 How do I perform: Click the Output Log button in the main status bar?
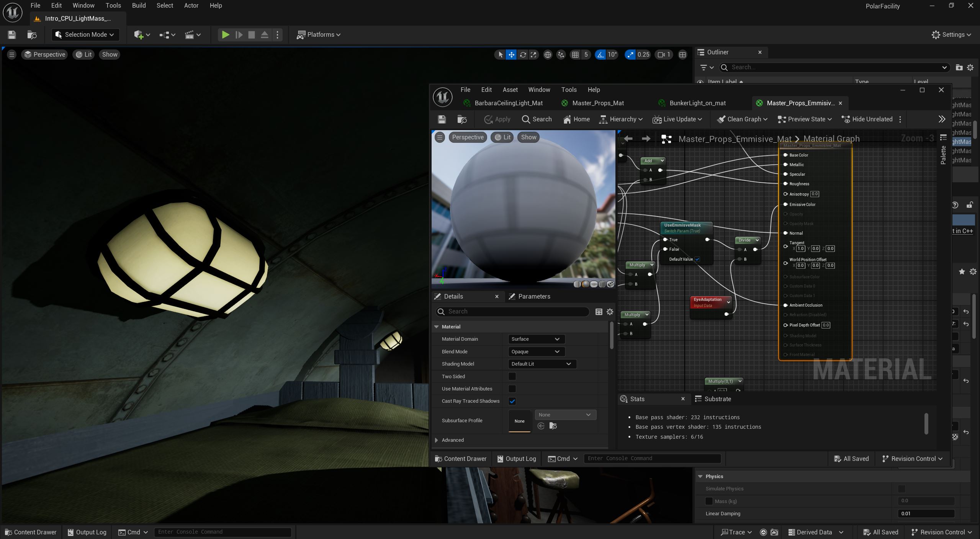(x=87, y=532)
